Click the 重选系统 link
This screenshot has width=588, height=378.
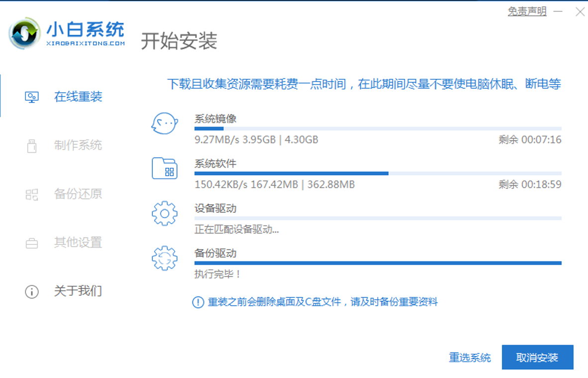point(470,358)
